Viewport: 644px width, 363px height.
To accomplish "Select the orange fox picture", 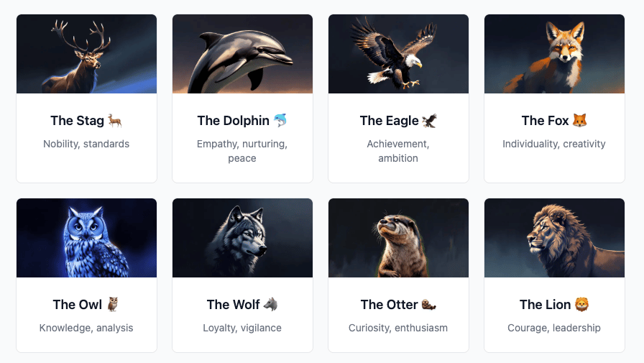I will 554,54.
